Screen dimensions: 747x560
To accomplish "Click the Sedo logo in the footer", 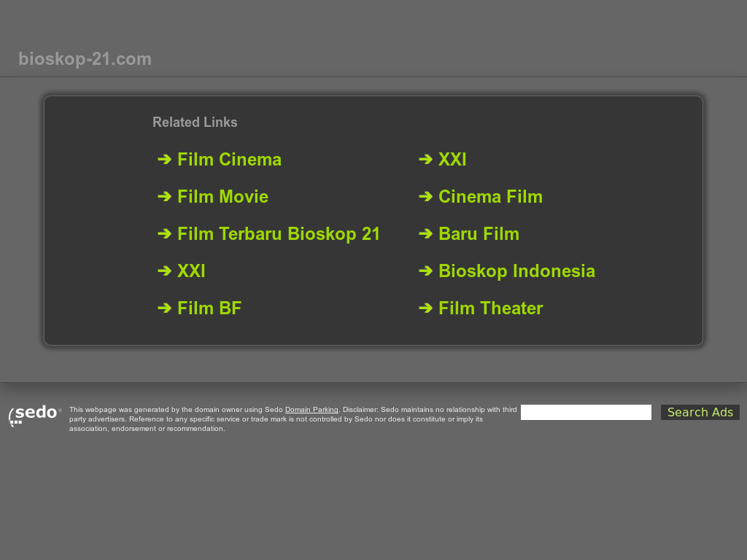I will click(x=34, y=414).
